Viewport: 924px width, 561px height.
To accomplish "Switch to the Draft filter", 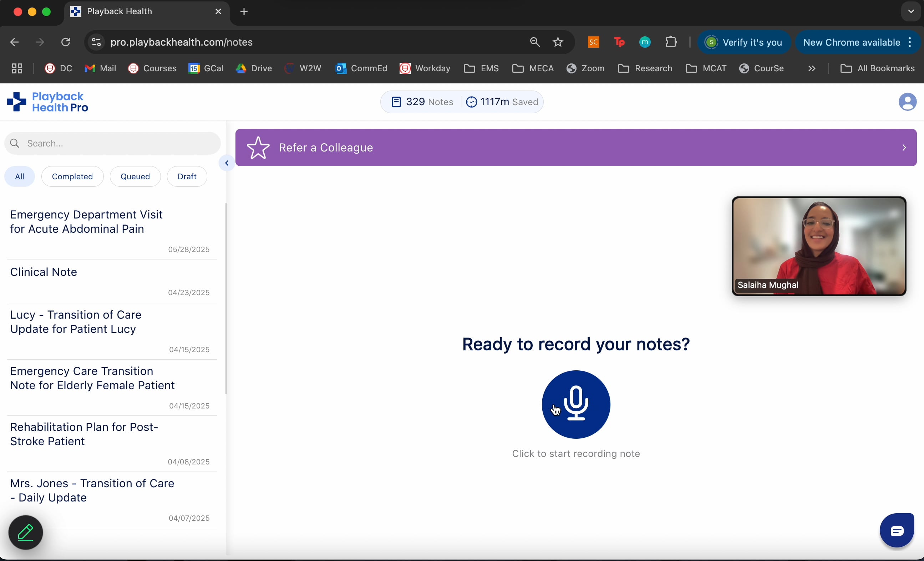I will (186, 176).
